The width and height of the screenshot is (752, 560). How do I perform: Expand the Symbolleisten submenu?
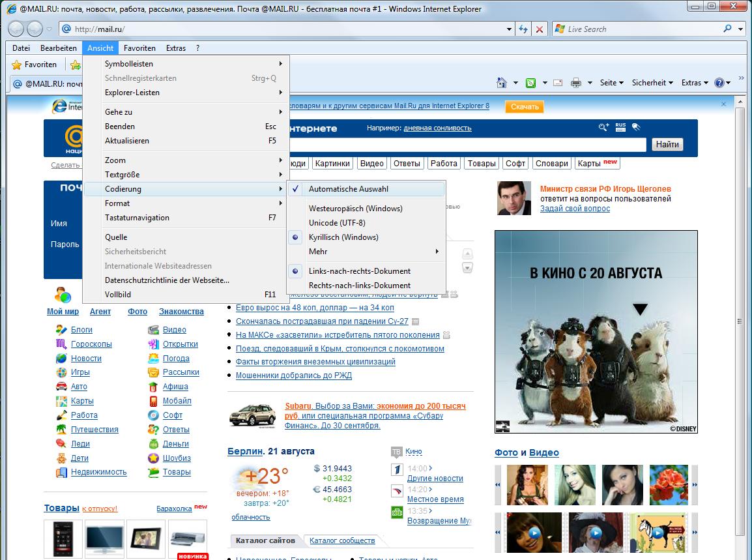click(186, 64)
